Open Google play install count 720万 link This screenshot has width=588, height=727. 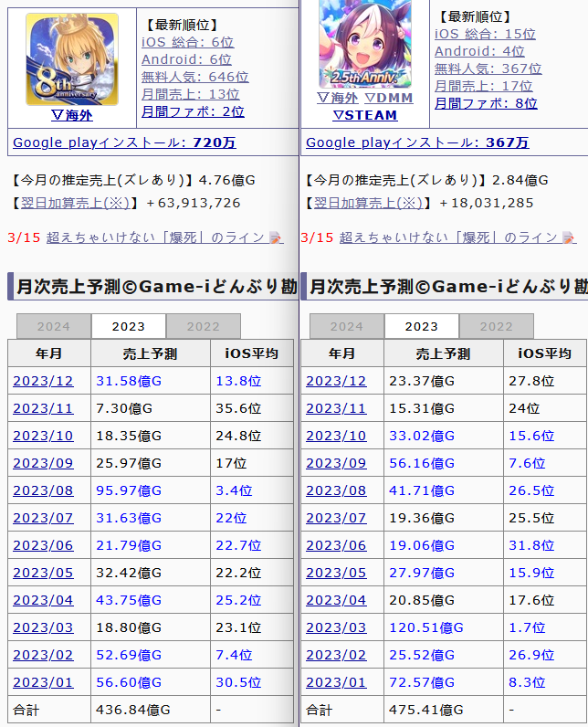pyautogui.click(x=124, y=142)
